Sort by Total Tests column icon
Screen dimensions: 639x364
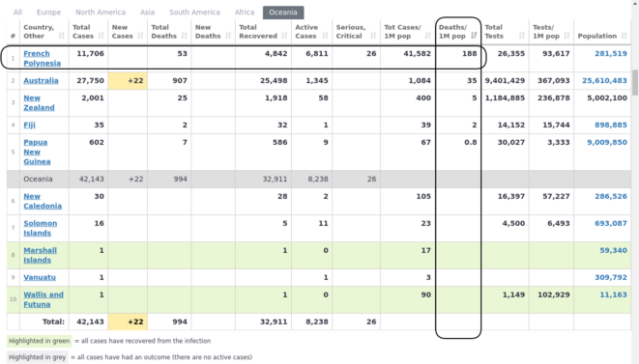522,36
